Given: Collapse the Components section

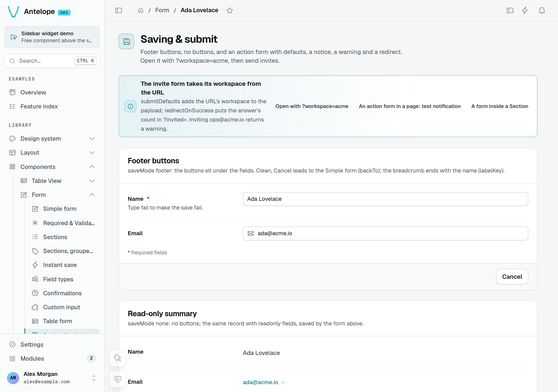Looking at the screenshot, I should coord(52,167).
